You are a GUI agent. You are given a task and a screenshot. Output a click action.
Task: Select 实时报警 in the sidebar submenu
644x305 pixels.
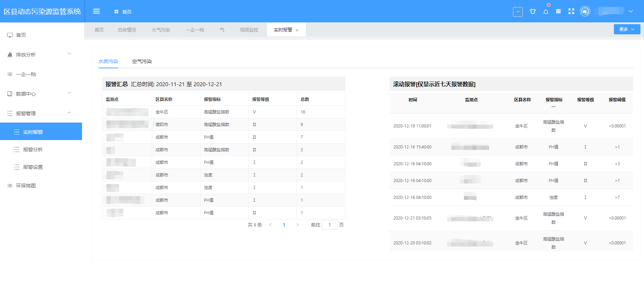point(41,131)
